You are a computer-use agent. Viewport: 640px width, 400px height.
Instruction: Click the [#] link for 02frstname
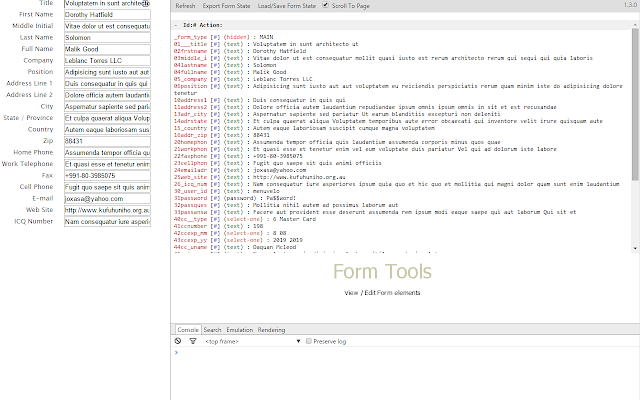coord(215,51)
